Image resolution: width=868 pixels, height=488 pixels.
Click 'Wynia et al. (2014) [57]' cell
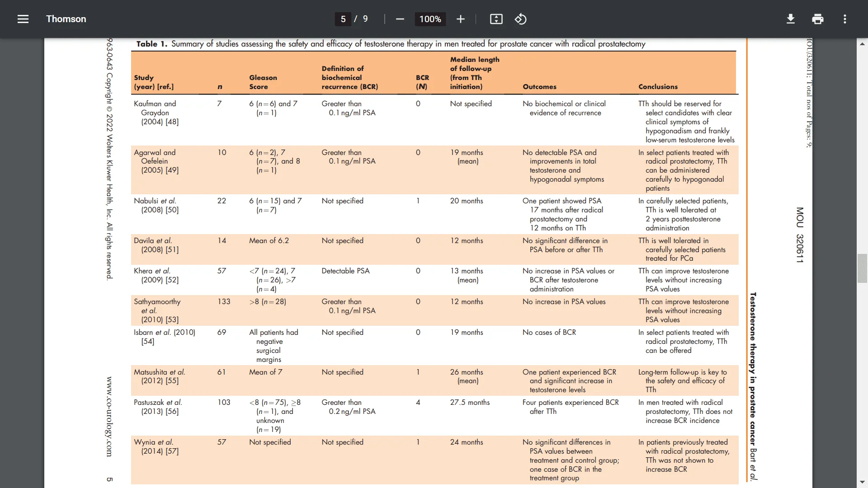point(156,446)
